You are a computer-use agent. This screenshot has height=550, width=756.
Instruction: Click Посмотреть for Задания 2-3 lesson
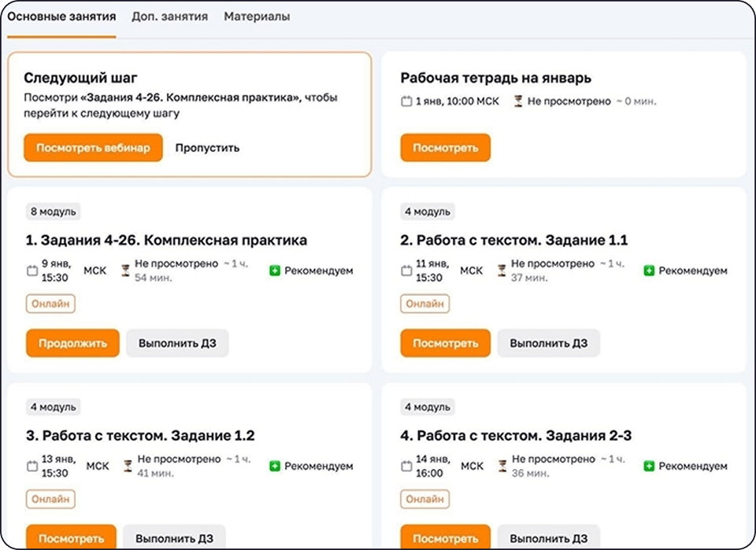pyautogui.click(x=445, y=537)
